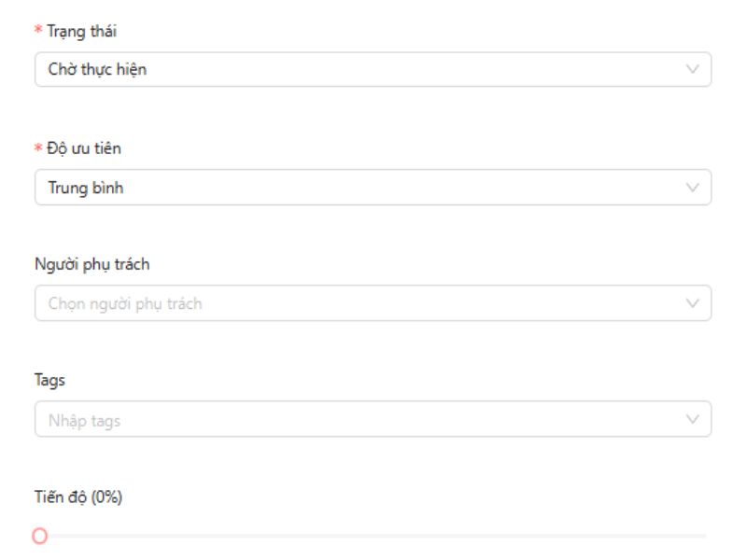Click the Người phụ trách field label
The width and height of the screenshot is (747, 560).
(92, 264)
